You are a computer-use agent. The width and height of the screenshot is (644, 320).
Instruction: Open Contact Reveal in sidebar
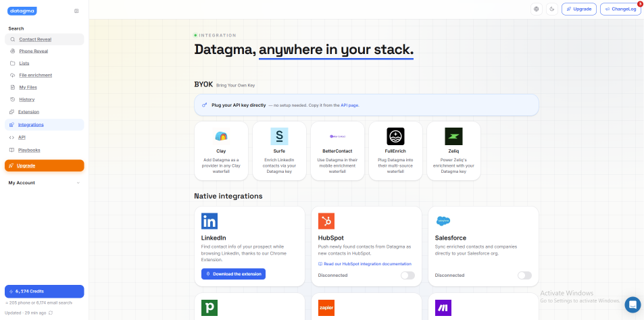click(45, 39)
